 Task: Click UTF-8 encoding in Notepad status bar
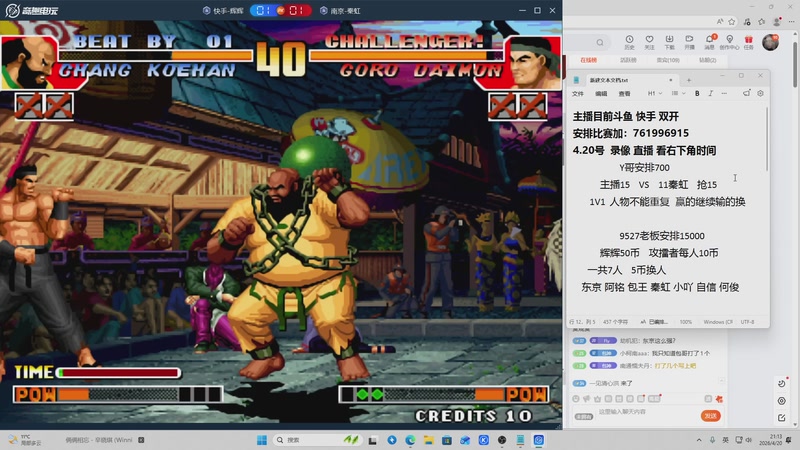[x=747, y=322]
